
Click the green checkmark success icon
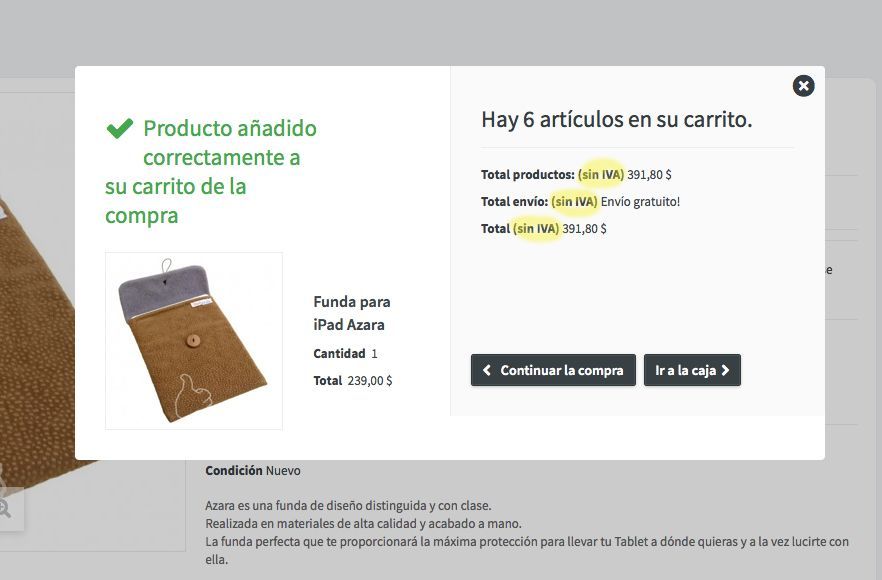(120, 128)
